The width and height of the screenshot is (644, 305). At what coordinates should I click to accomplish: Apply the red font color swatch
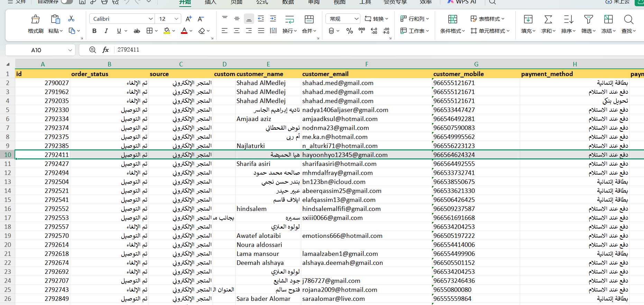184,31
